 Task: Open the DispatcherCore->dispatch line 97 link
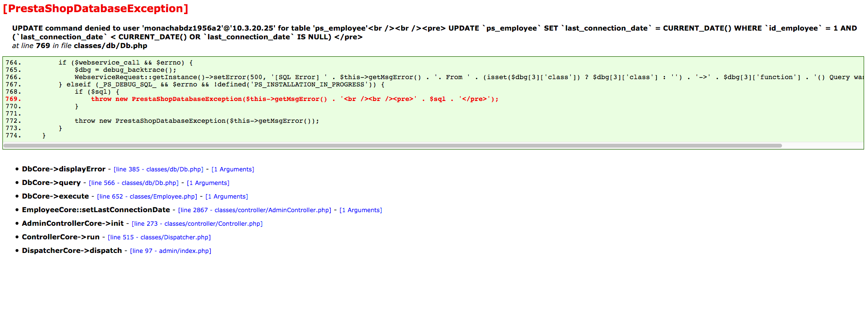pyautogui.click(x=170, y=251)
